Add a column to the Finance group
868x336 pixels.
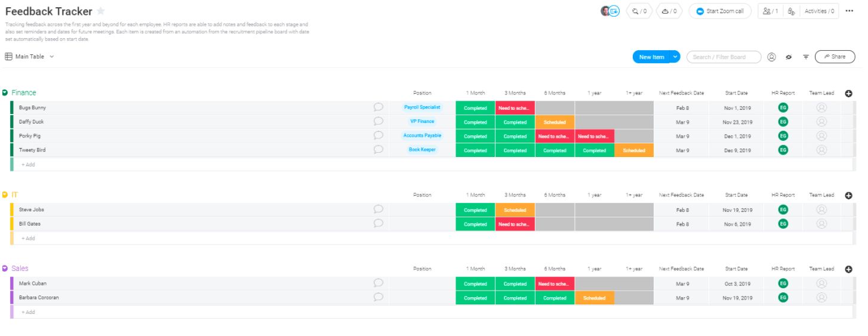848,93
